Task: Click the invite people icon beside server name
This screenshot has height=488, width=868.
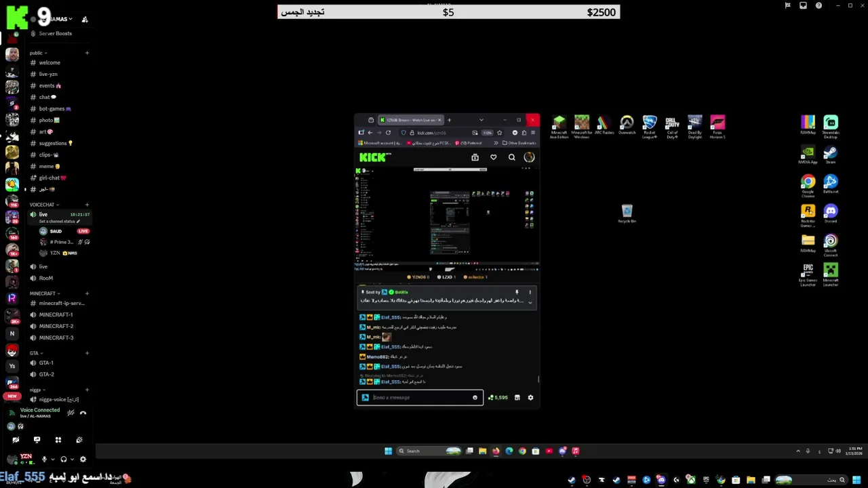Action: click(x=85, y=20)
